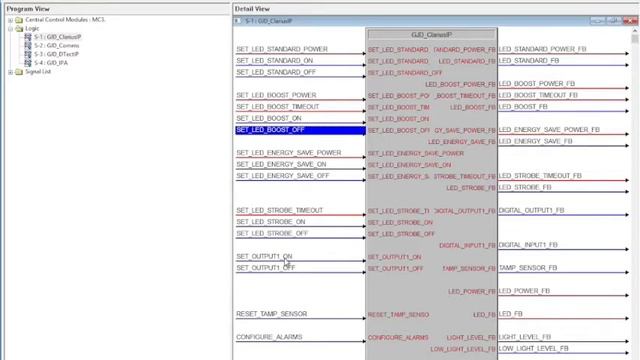Select black output signal label LOW_LIGHT_LEVEL_FB
640x360 pixels.
[x=533, y=348]
